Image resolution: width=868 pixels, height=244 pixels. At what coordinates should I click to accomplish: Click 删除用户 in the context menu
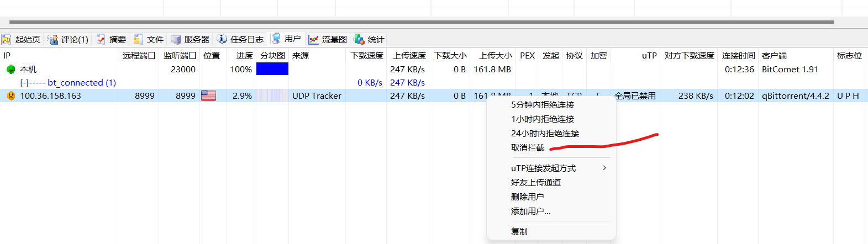(x=527, y=197)
